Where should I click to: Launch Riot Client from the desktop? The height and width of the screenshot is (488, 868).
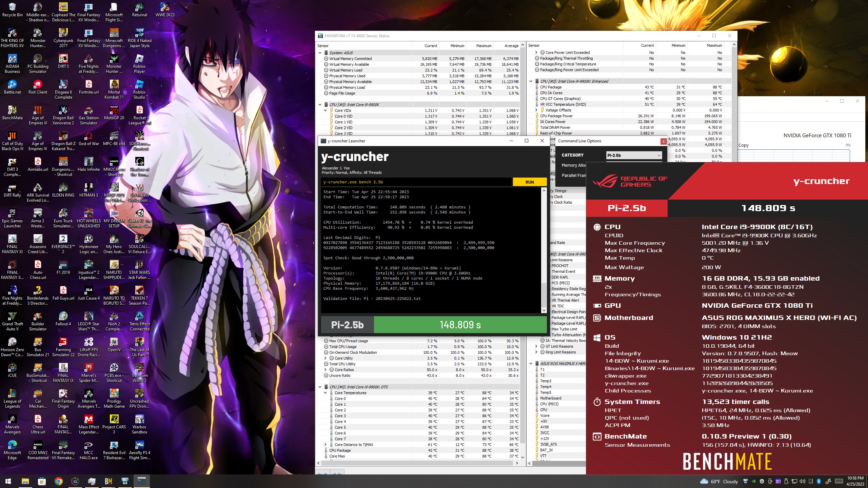point(38,87)
